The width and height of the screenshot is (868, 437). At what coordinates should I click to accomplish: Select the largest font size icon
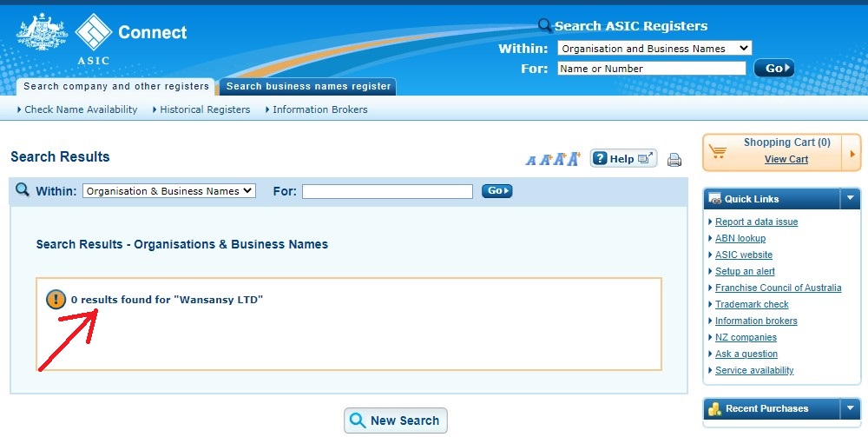(x=574, y=159)
